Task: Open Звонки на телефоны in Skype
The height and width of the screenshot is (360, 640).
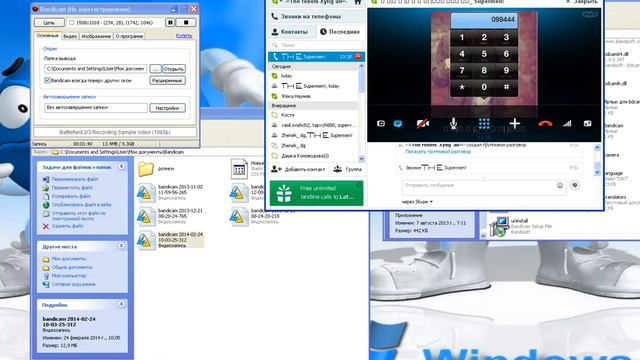Action: tap(316, 16)
